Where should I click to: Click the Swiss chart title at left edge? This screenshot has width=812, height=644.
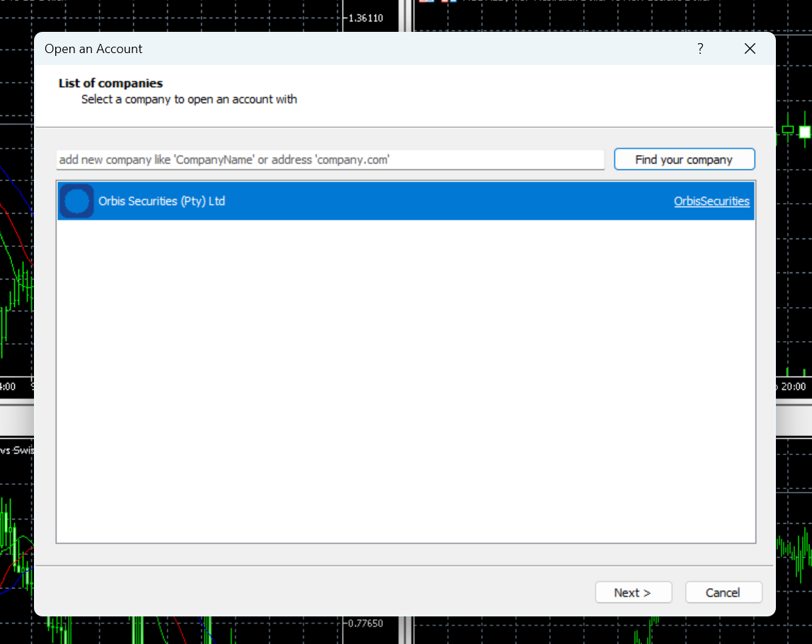[x=17, y=450]
